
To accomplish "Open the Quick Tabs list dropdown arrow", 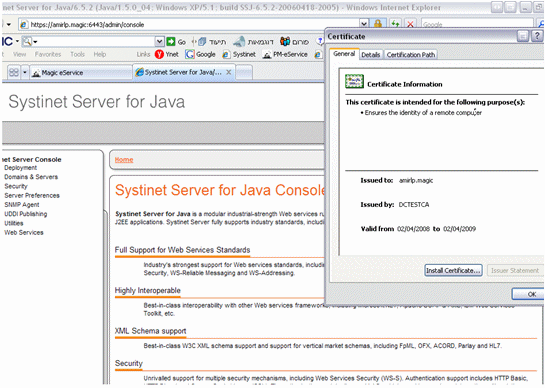I will (x=25, y=72).
